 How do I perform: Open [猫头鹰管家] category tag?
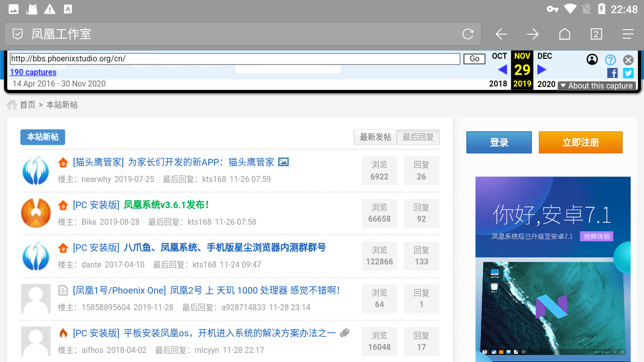pyautogui.click(x=98, y=162)
